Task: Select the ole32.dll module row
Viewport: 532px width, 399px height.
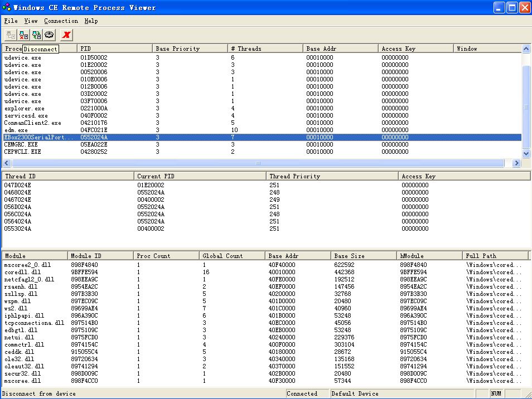Action: pyautogui.click(x=266, y=359)
